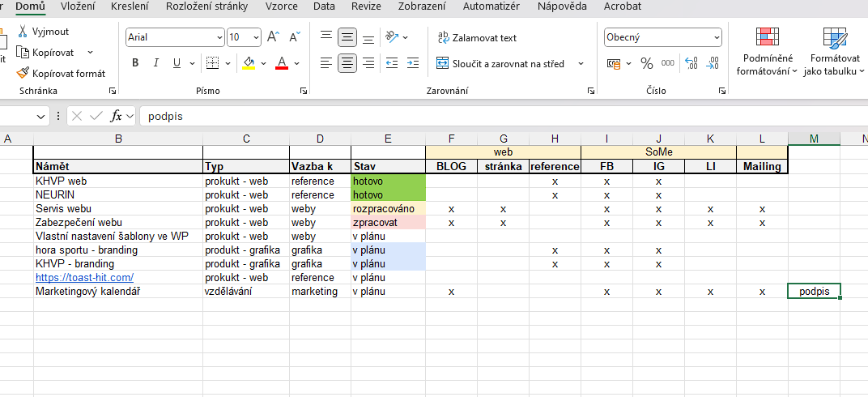Click the percent style icon
The height and width of the screenshot is (397, 868).
[x=646, y=63]
